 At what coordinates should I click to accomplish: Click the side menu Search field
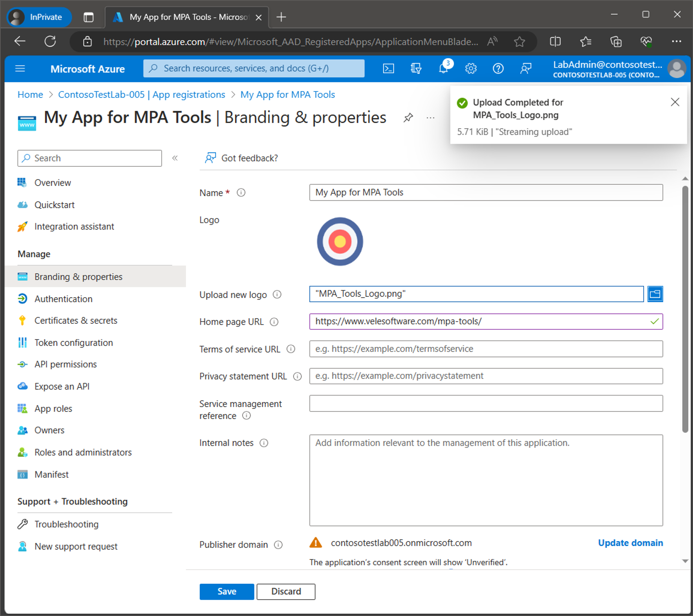[90, 158]
